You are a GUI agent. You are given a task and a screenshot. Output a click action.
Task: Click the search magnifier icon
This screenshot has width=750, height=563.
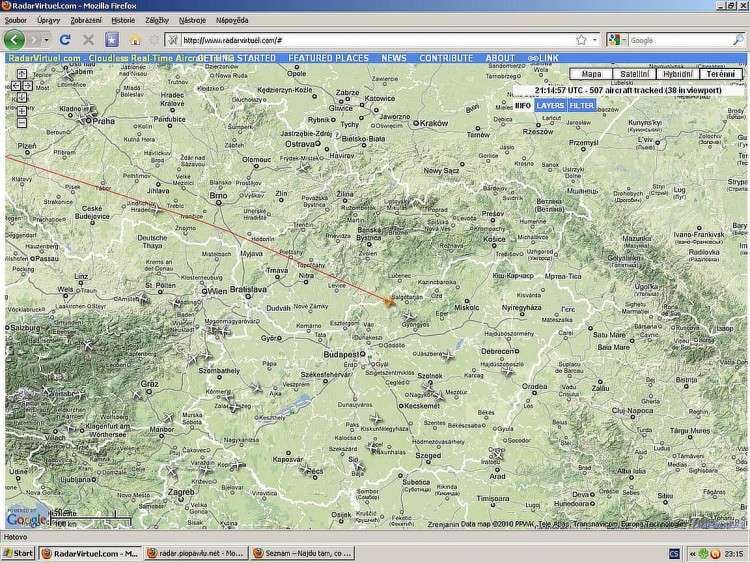click(738, 40)
